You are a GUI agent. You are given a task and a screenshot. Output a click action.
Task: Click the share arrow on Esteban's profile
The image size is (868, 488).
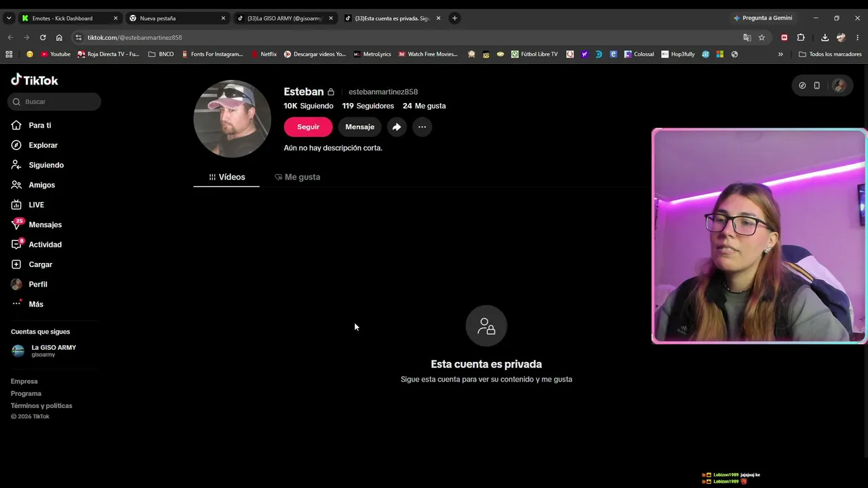(397, 127)
